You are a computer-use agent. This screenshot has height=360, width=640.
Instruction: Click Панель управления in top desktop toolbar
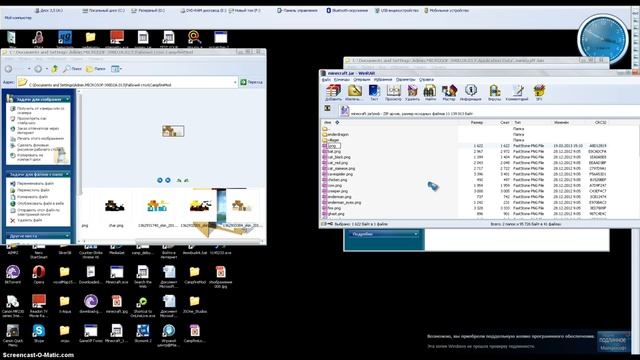(298, 10)
